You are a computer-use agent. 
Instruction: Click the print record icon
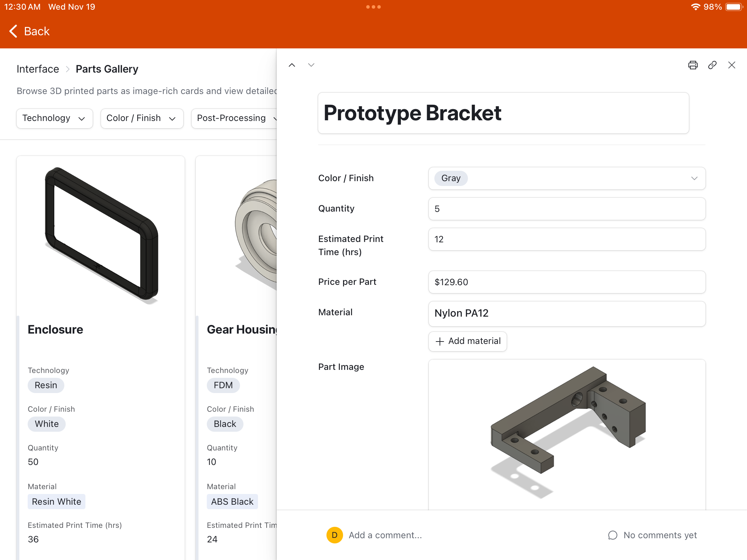pyautogui.click(x=693, y=65)
